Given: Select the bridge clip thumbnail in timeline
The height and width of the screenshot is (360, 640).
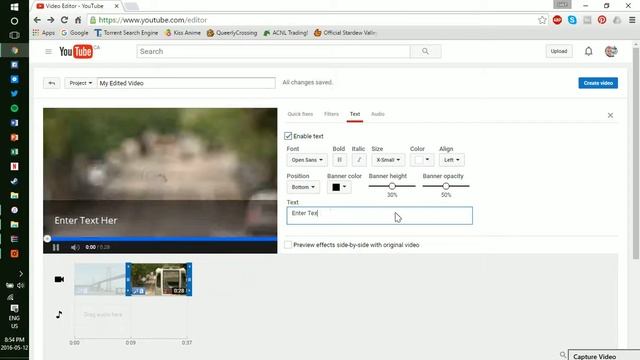Looking at the screenshot, I should click(x=100, y=279).
